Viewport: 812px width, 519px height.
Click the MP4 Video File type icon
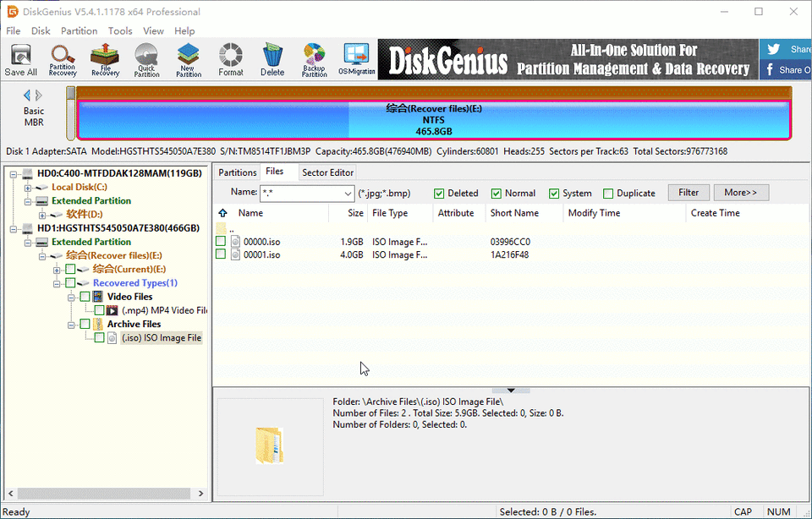(x=112, y=310)
